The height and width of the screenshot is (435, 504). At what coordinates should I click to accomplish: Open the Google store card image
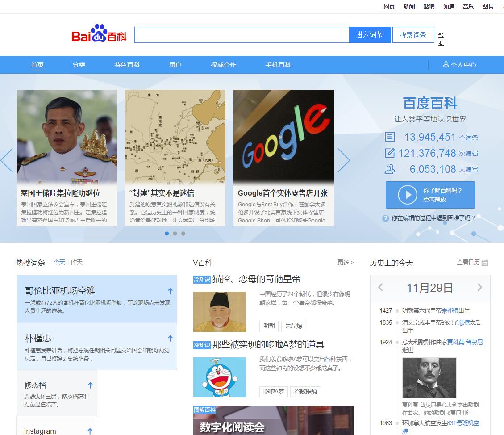(283, 137)
